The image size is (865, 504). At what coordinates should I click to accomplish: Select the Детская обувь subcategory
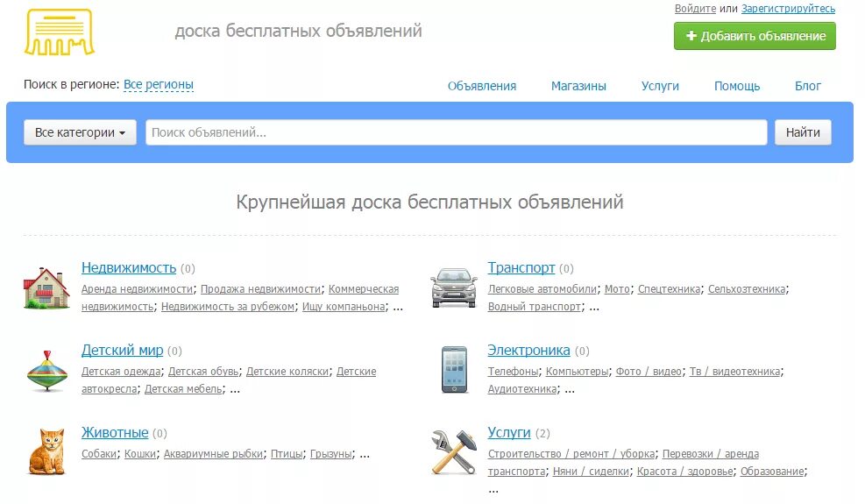[x=203, y=372]
